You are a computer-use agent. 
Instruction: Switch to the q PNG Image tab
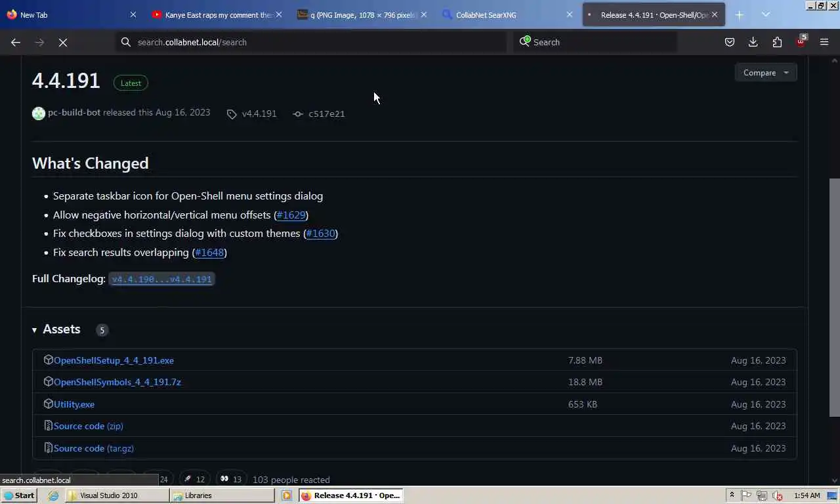coord(362,14)
